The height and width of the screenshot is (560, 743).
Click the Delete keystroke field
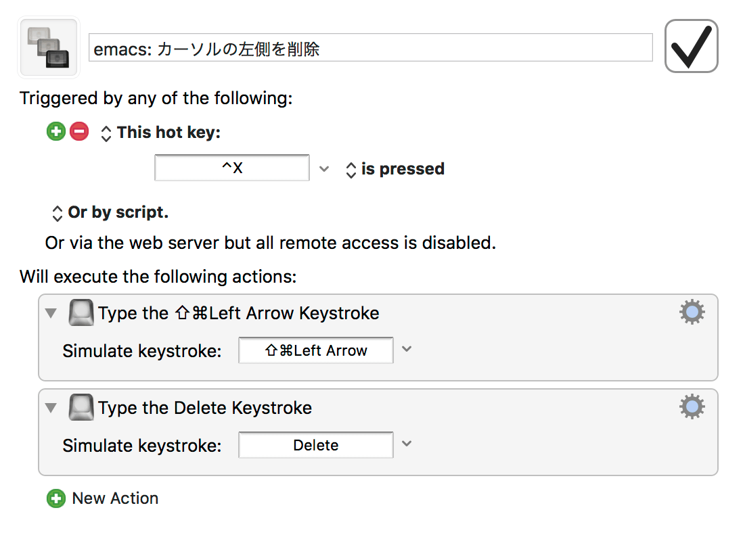(x=316, y=445)
